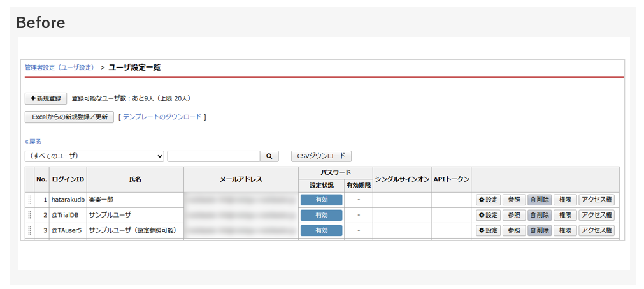Image resolution: width=644 pixels, height=289 pixels.
Task: Click the 有効期限 column header
Action: [x=359, y=186]
